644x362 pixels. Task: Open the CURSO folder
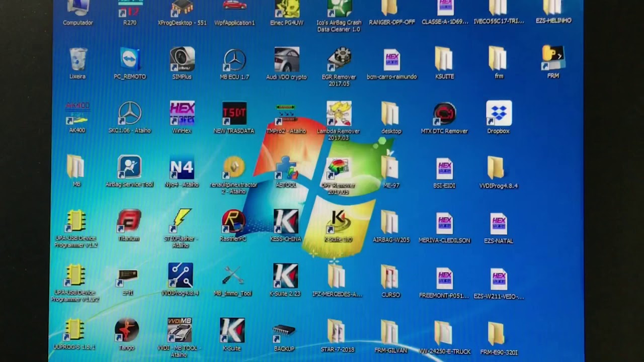(x=390, y=281)
